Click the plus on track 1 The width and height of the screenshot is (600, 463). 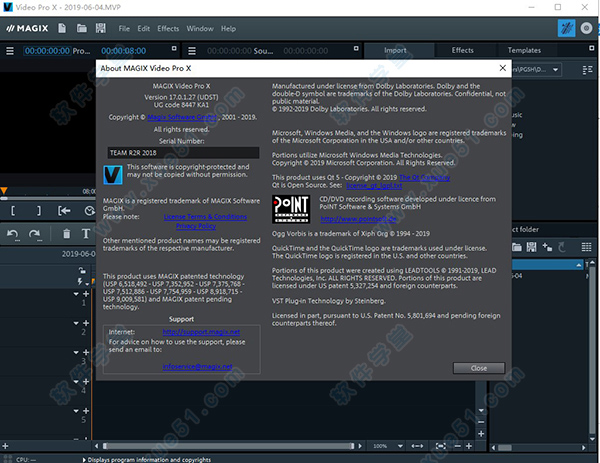tap(86, 294)
